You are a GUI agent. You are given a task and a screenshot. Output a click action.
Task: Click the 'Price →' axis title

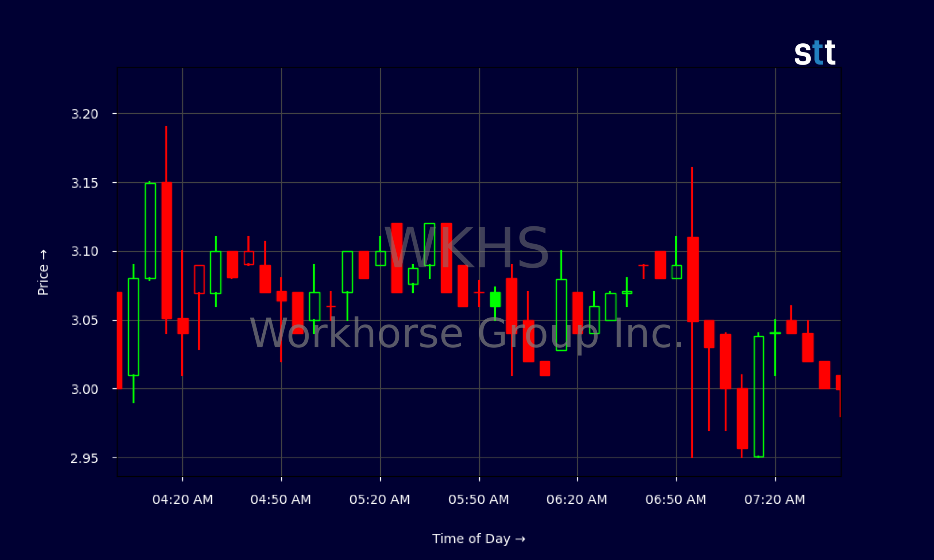point(43,272)
